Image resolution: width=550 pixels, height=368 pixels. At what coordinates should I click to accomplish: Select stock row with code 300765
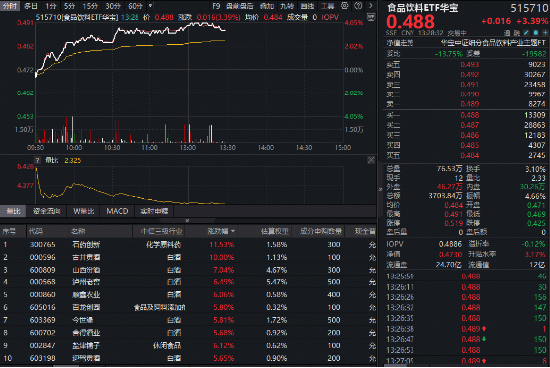click(x=188, y=245)
